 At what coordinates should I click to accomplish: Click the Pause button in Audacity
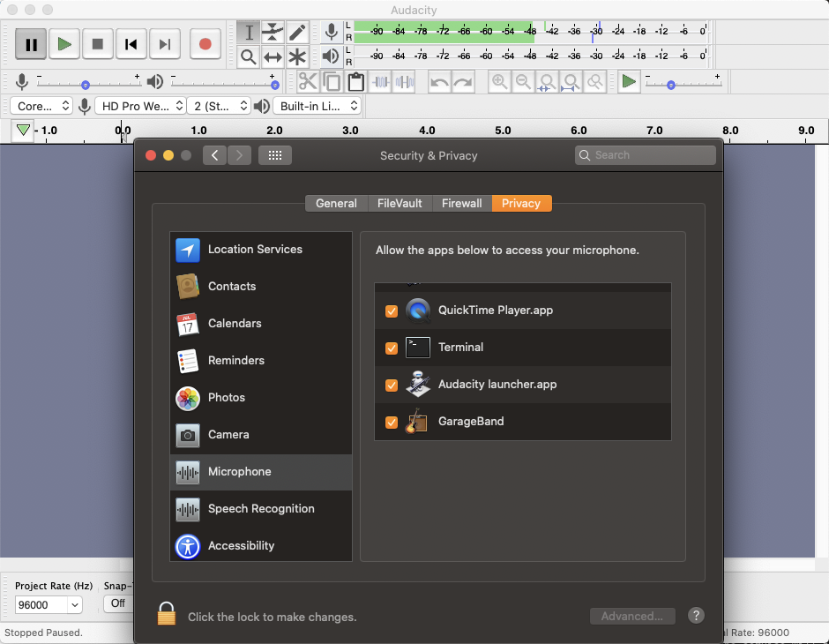click(31, 44)
